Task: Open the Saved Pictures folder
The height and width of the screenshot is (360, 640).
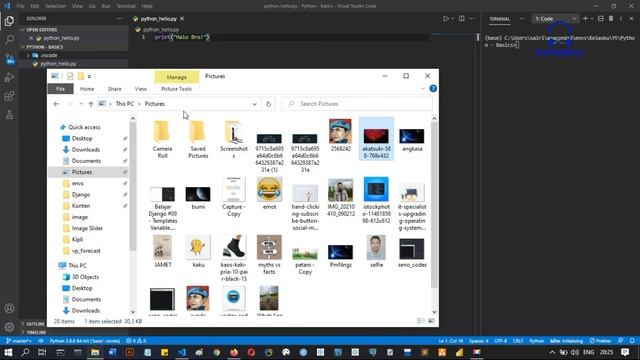Action: [198, 140]
